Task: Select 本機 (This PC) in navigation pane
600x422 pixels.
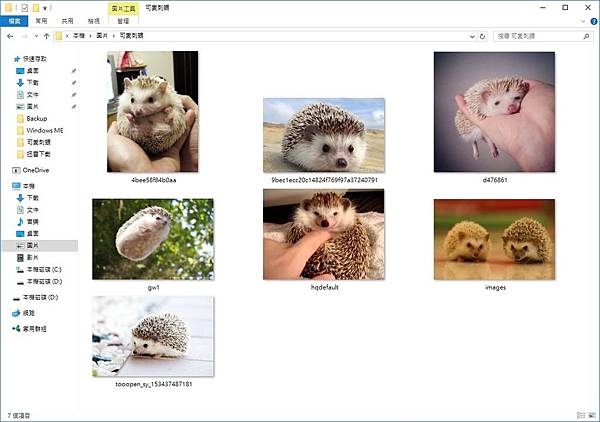Action: [x=29, y=186]
